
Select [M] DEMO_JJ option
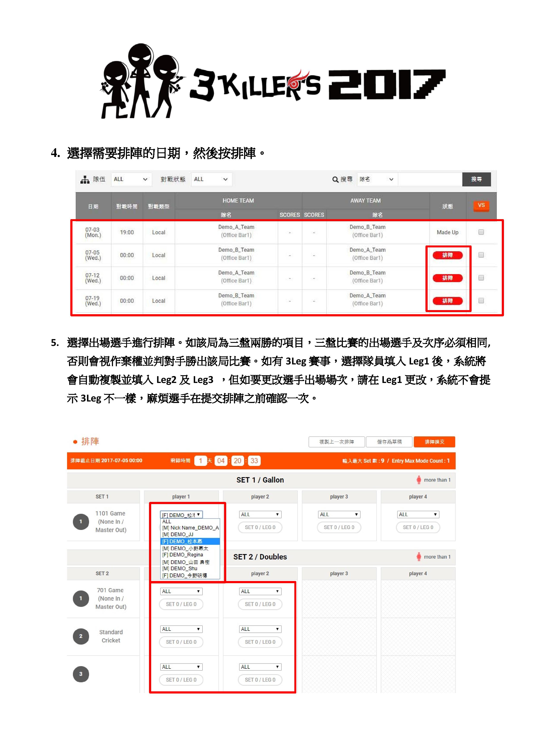pyautogui.click(x=190, y=534)
